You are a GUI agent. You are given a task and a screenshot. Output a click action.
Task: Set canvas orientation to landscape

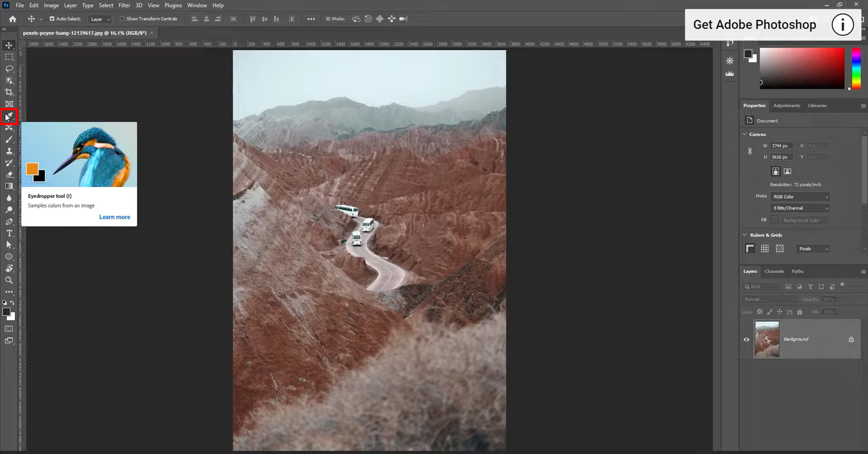(x=787, y=171)
